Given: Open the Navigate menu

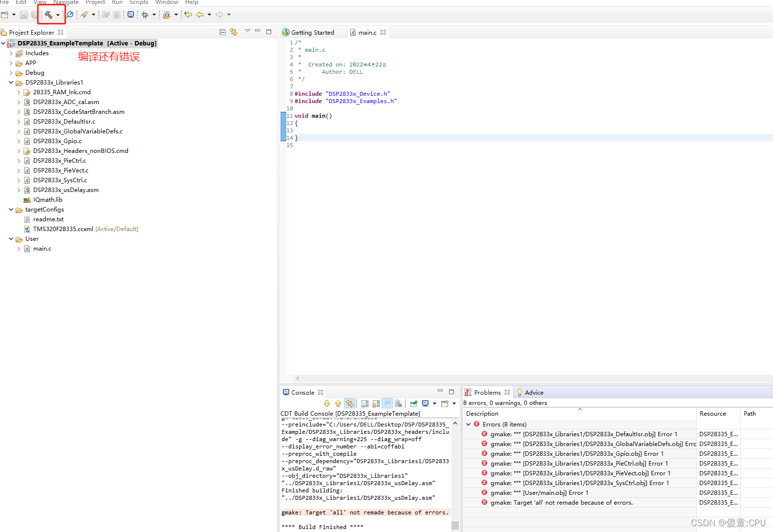Looking at the screenshot, I should 66,2.
